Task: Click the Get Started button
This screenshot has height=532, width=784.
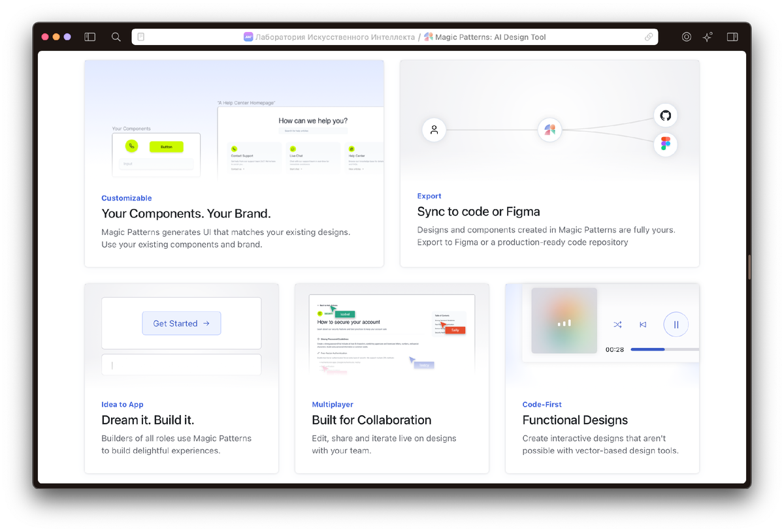Action: point(181,323)
